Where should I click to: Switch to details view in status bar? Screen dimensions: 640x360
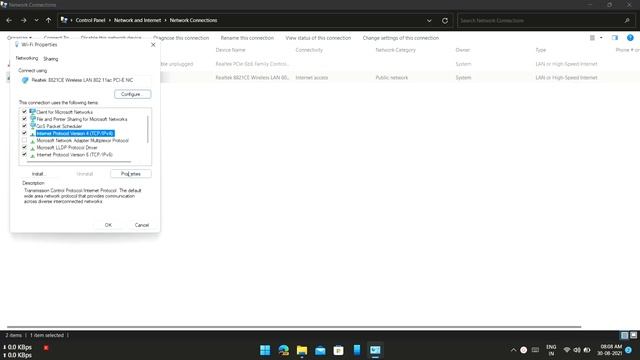(624, 335)
